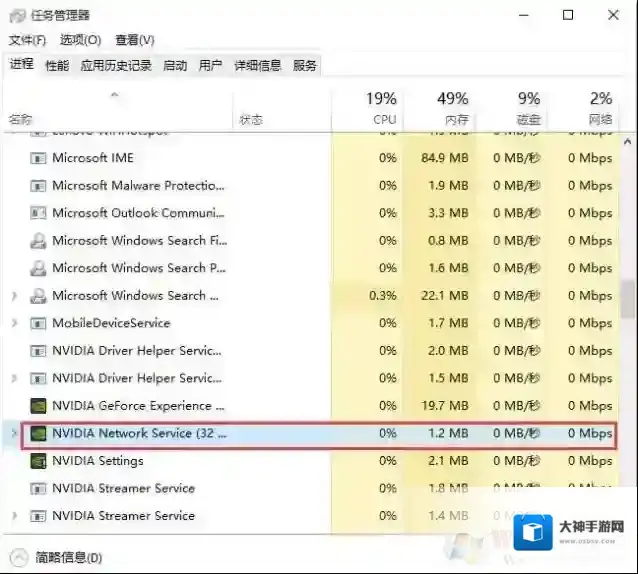The height and width of the screenshot is (574, 638).
Task: Sort by the 49% 内存 column header
Action: pyautogui.click(x=439, y=110)
